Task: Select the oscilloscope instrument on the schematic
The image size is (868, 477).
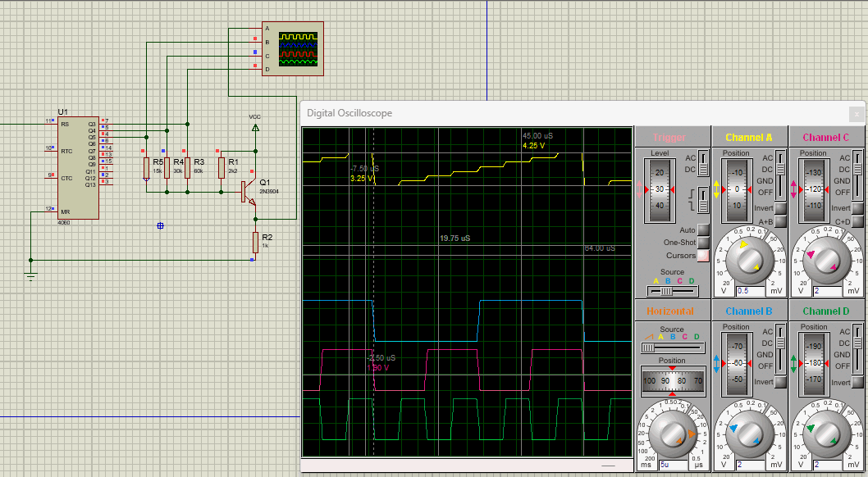Action: coord(292,48)
